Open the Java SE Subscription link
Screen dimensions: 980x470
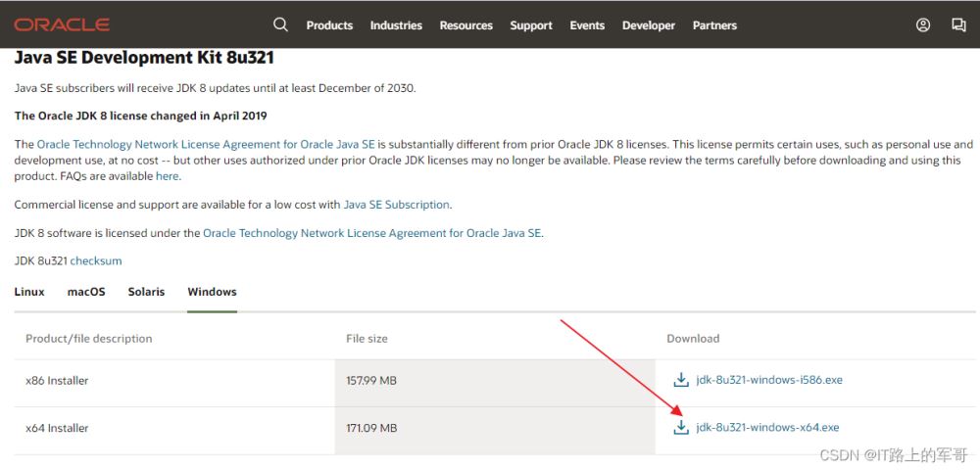coord(396,204)
